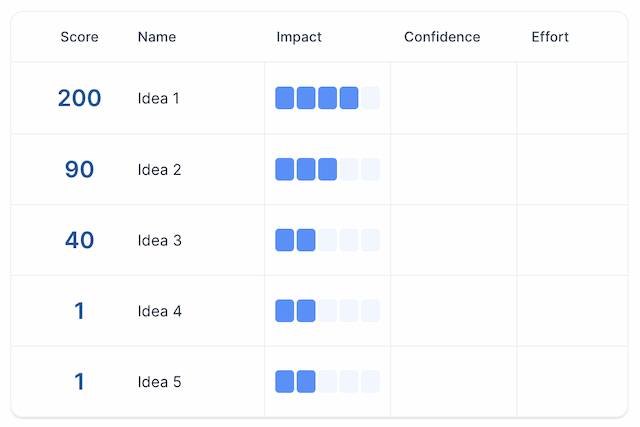Select the Idea 2 name cell

pos(160,169)
